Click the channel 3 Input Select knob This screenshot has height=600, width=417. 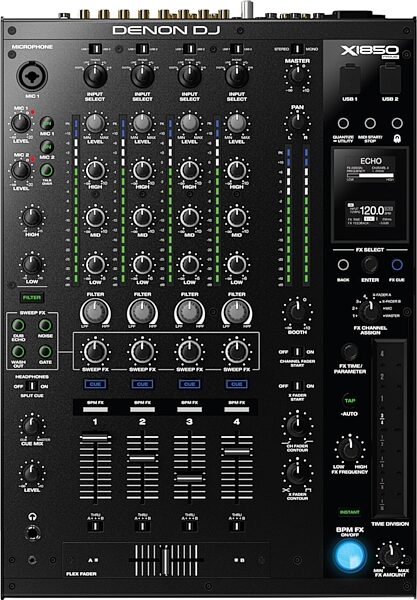tap(189, 76)
